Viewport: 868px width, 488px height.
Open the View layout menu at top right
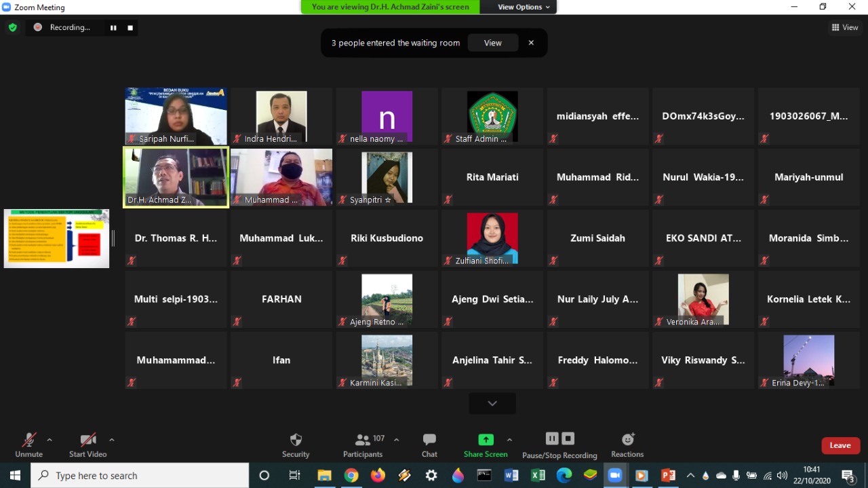[x=845, y=28]
